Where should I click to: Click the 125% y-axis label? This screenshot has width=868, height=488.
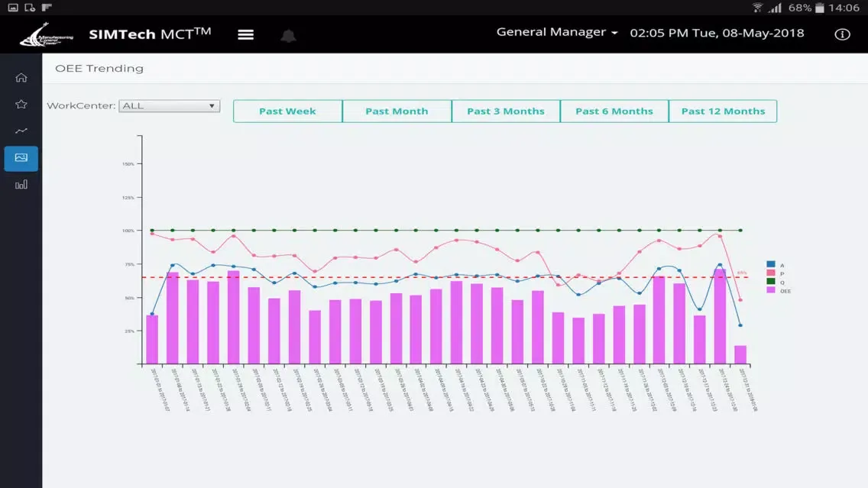(128, 197)
